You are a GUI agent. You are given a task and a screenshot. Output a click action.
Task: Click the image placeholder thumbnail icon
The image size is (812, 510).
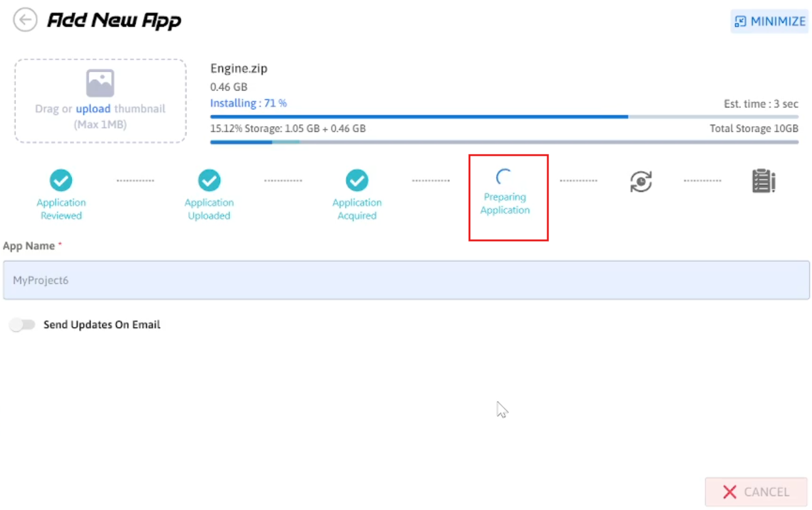(x=100, y=83)
